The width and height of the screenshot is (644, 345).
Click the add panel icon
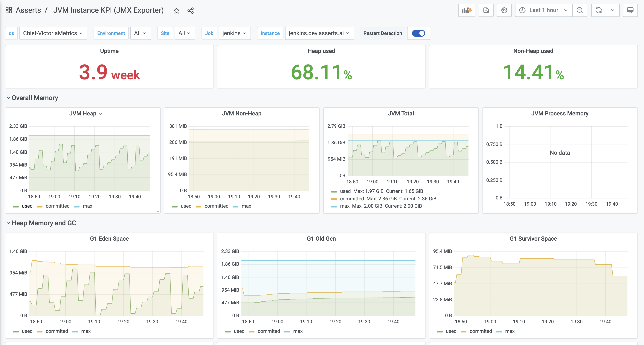click(x=466, y=10)
